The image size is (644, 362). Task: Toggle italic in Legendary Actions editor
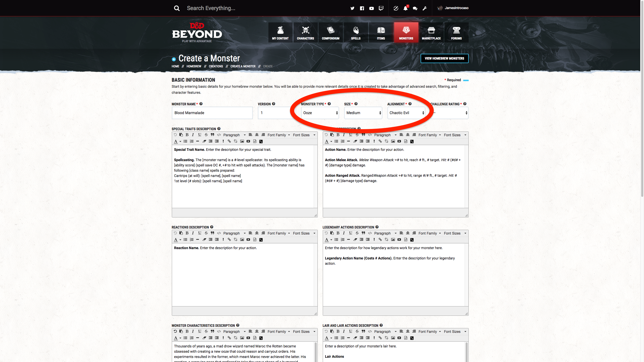click(344, 233)
